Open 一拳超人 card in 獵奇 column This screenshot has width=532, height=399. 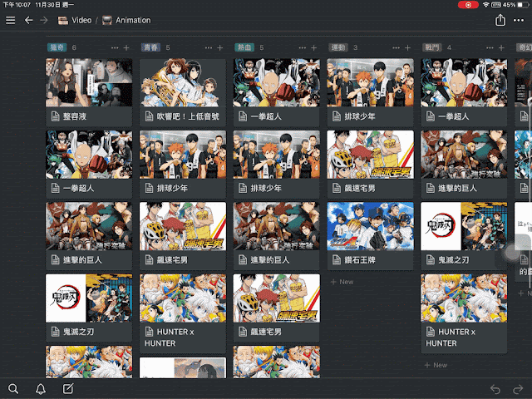click(x=89, y=165)
